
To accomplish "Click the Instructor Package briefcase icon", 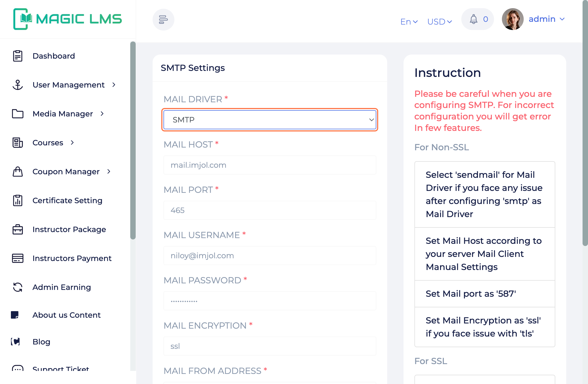I will click(18, 229).
